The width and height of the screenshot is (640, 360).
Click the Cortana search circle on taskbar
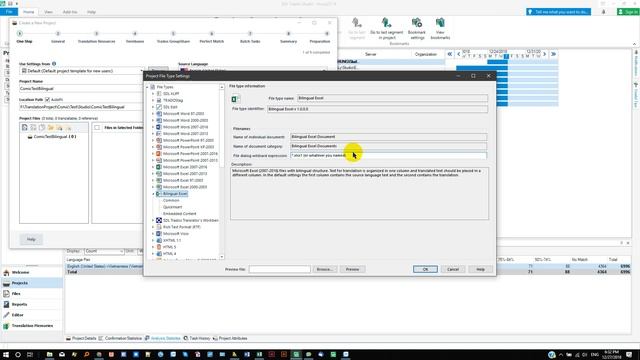[x=18, y=354]
